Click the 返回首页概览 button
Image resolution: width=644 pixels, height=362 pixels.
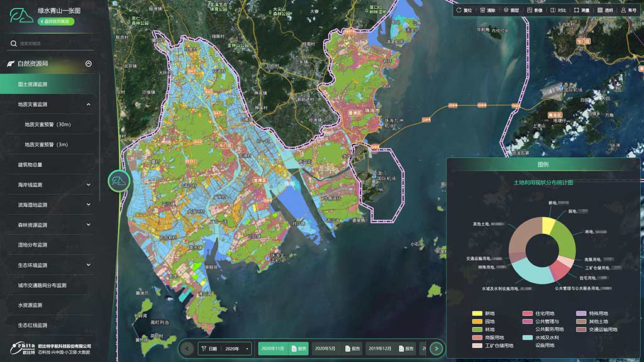coord(56,21)
